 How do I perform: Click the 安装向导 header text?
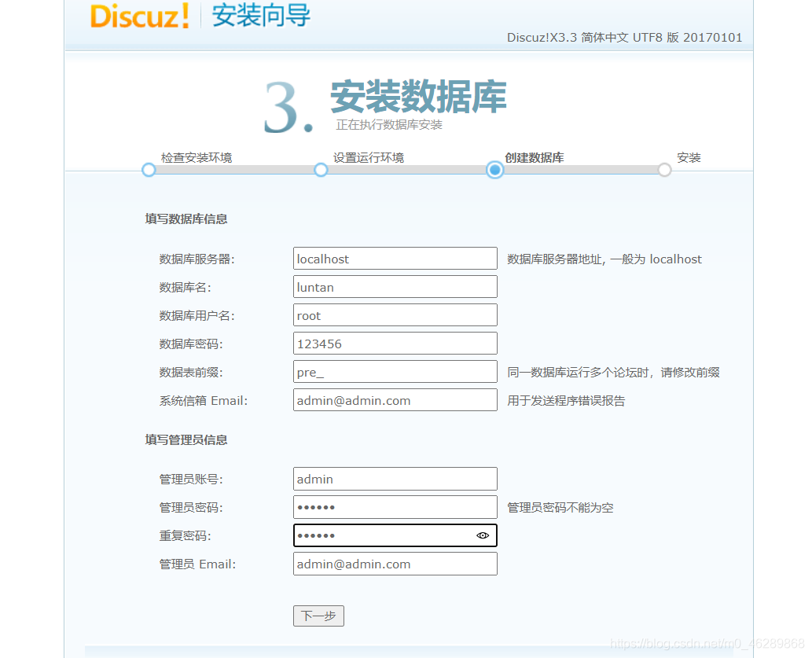click(261, 16)
